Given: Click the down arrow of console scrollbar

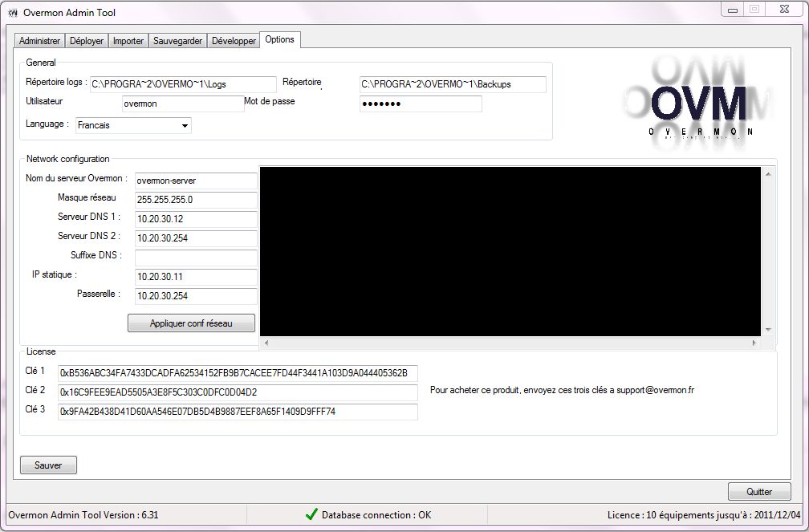Looking at the screenshot, I should 768,329.
